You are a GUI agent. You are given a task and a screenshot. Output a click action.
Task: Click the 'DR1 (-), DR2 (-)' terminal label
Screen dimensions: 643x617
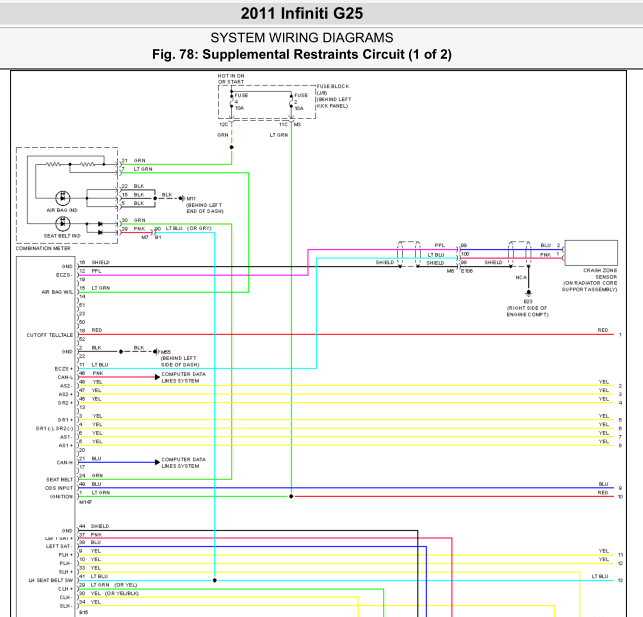pyautogui.click(x=54, y=429)
